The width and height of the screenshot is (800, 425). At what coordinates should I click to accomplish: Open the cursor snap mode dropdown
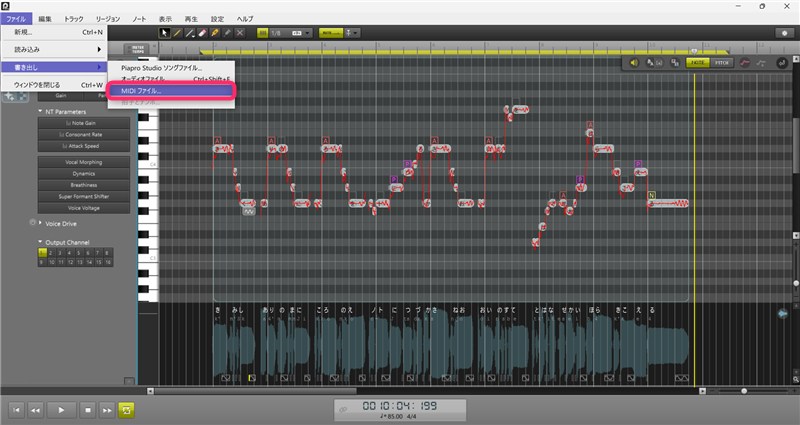pyautogui.click(x=352, y=33)
